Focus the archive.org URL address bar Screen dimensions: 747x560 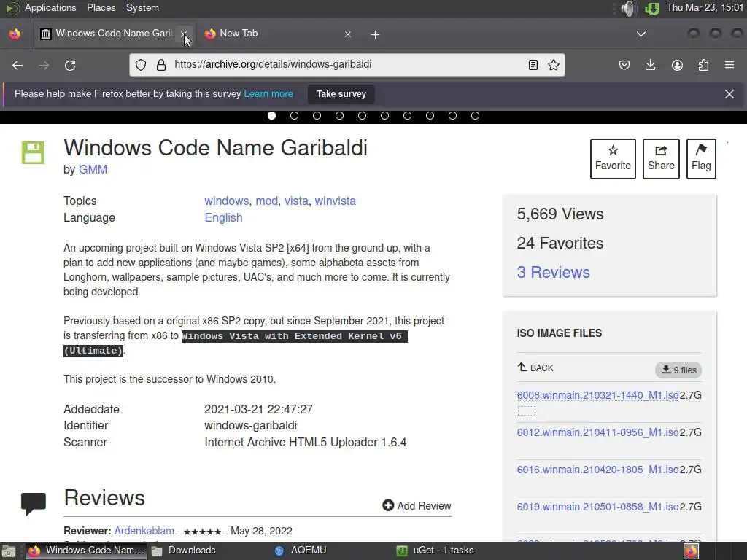point(347,65)
